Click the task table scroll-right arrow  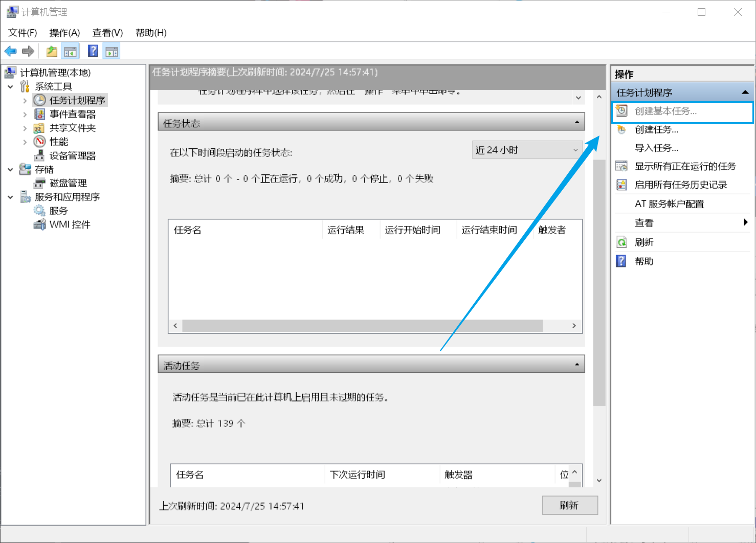[x=574, y=326]
